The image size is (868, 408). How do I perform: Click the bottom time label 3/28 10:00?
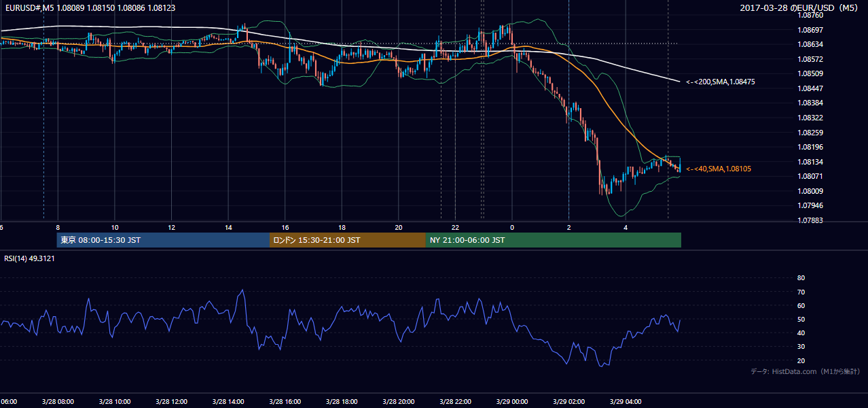tap(114, 402)
